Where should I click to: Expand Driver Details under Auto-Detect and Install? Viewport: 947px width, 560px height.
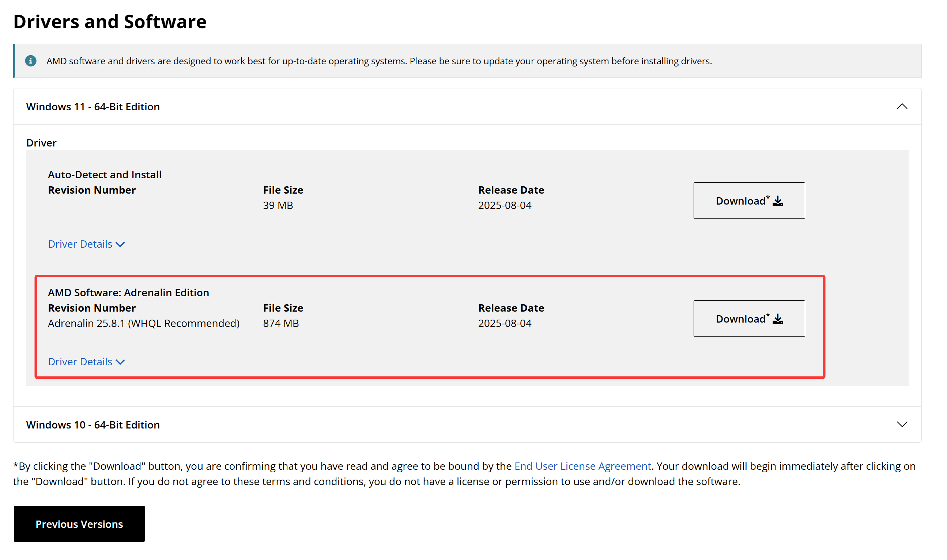click(x=80, y=244)
